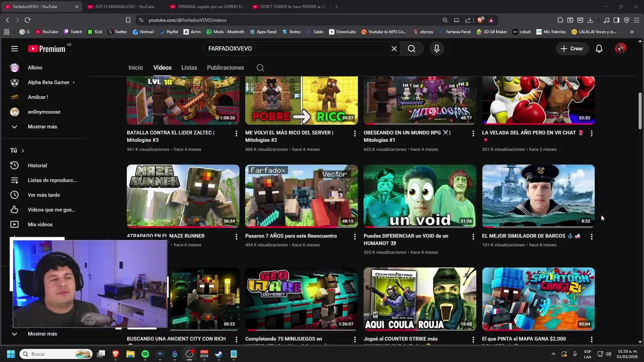Open the YouTube hamburger guide menu
Viewport: 644px width, 362px height.
[x=15, y=49]
